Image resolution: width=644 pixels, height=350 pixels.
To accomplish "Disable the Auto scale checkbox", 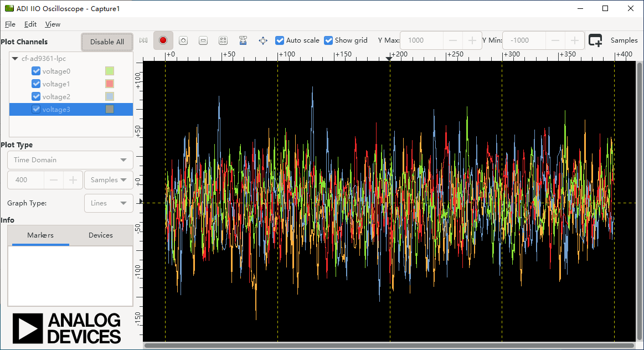I will 280,40.
